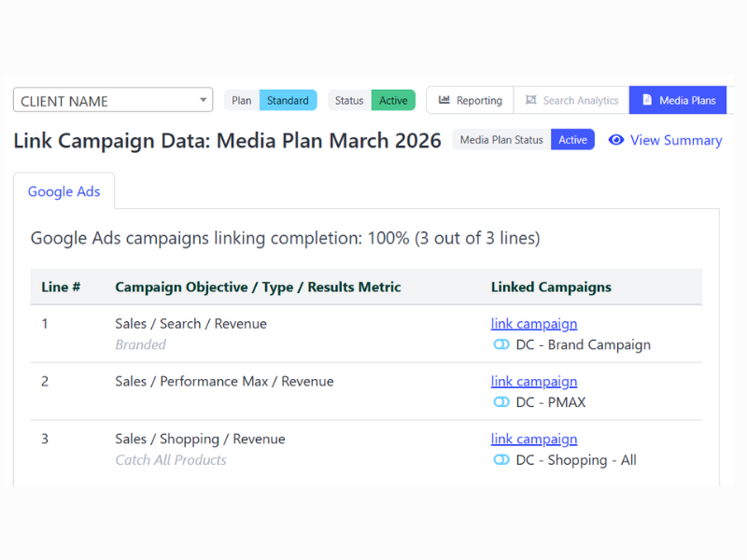Expand the client selector arrow

(x=203, y=100)
